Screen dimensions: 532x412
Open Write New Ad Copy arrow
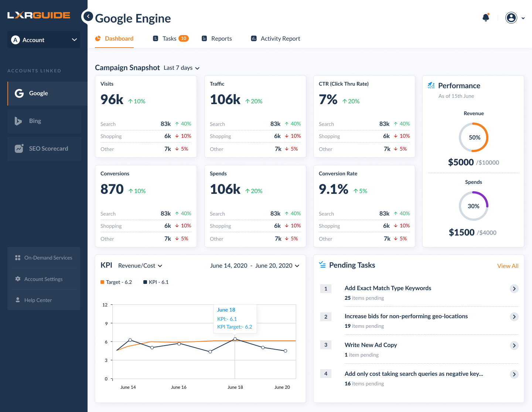coord(514,346)
